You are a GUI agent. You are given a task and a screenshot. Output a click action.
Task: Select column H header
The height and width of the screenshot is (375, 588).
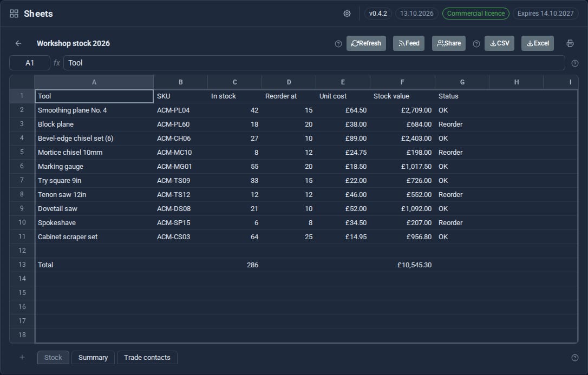[517, 82]
